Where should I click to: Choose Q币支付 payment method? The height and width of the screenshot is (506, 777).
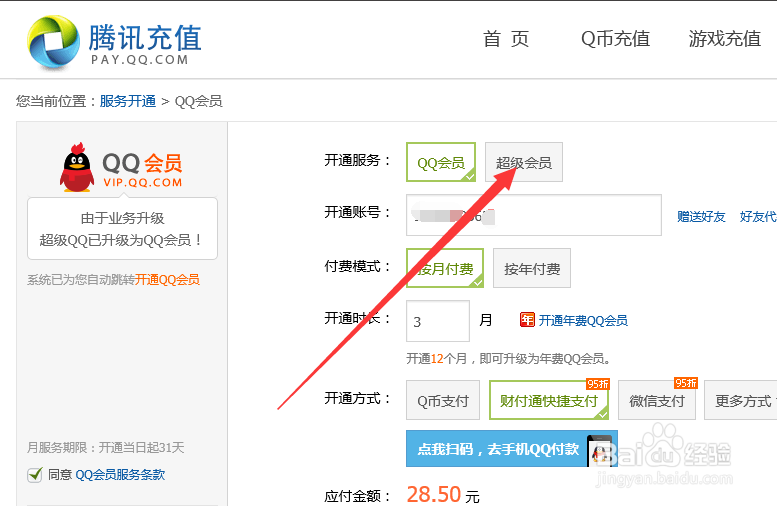[x=443, y=400]
